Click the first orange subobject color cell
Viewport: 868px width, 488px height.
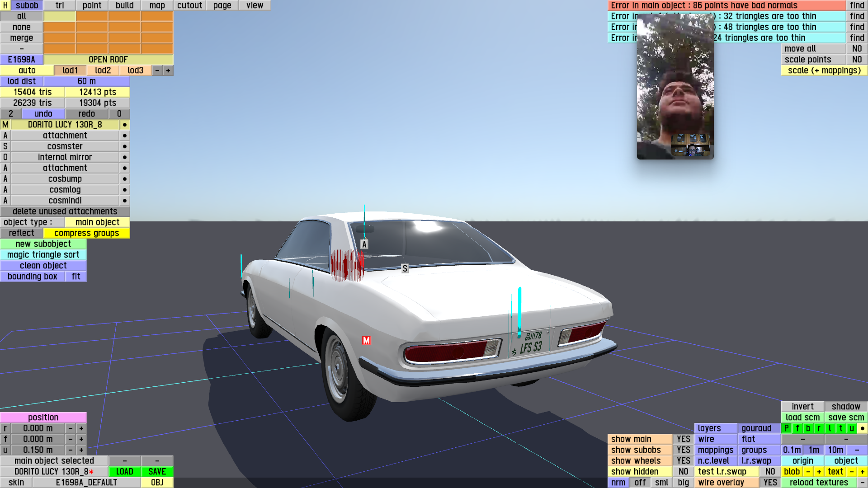92,16
